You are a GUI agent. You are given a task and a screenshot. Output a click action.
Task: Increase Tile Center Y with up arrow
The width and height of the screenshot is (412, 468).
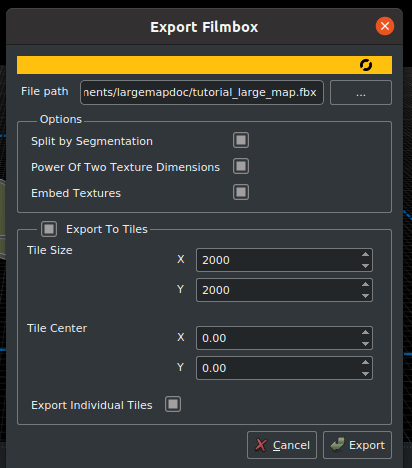pyautogui.click(x=365, y=362)
